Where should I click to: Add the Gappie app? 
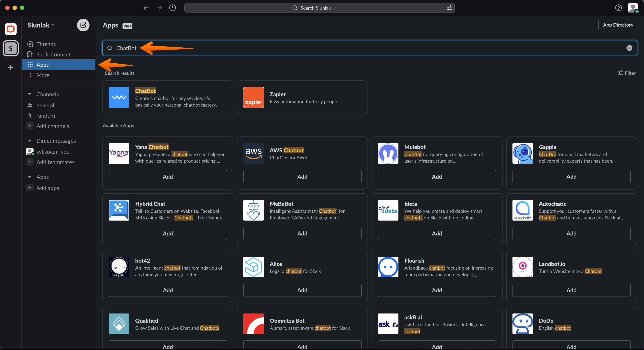pos(571,177)
